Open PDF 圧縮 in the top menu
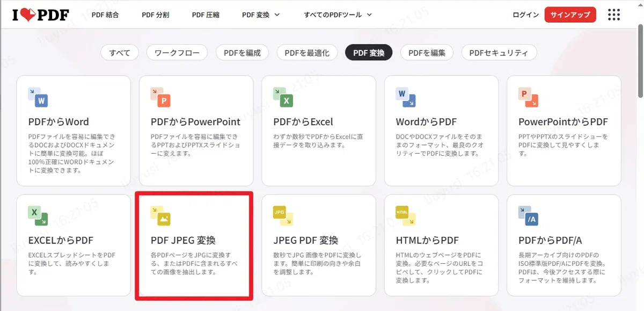The width and height of the screenshot is (644, 311). coord(206,15)
